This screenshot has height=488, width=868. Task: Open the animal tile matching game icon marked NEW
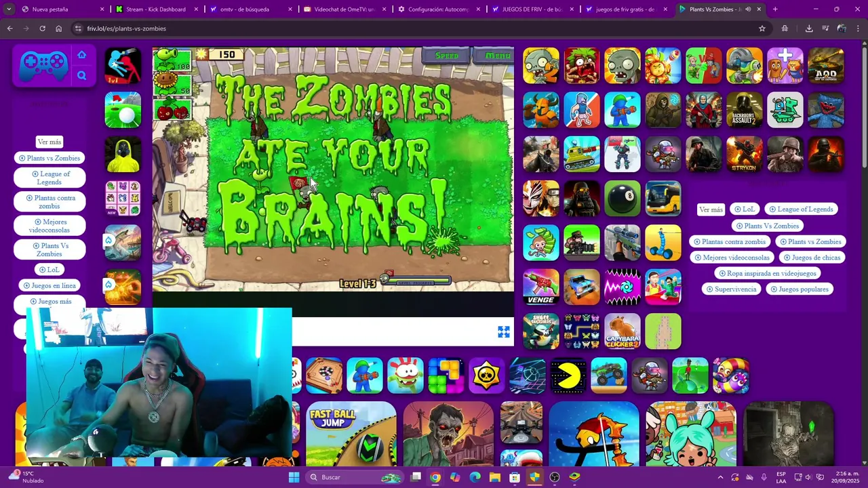(123, 198)
